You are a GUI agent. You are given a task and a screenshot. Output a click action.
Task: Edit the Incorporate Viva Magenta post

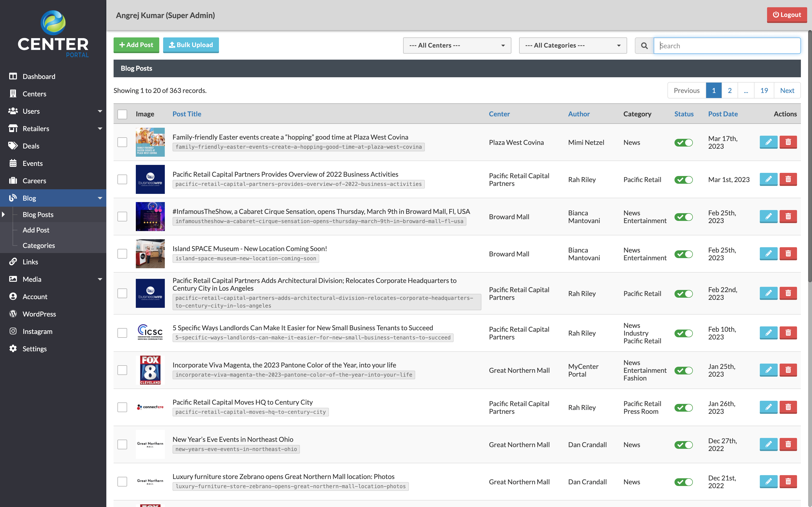[x=769, y=370]
